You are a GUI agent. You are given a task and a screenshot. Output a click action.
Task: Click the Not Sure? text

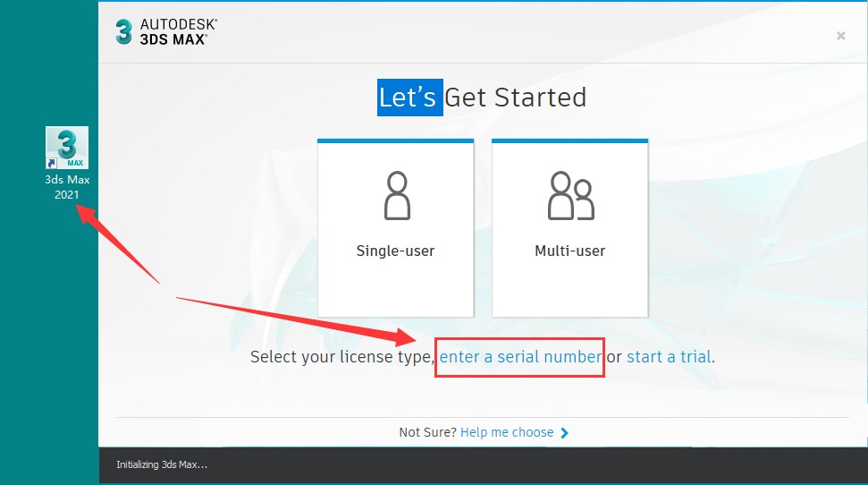point(427,432)
